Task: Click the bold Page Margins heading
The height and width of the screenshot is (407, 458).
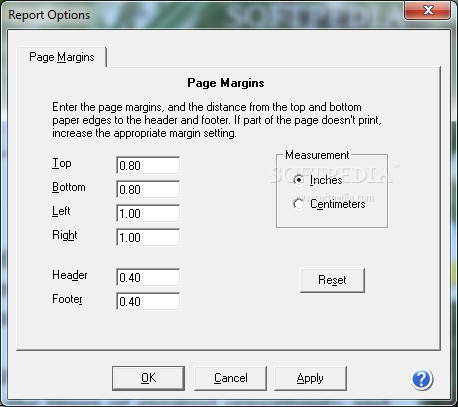Action: [x=226, y=83]
